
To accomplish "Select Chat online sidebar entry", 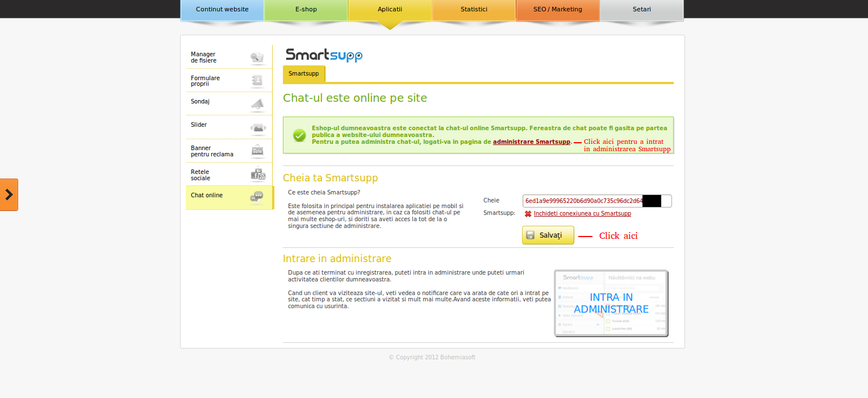I will coord(229,197).
